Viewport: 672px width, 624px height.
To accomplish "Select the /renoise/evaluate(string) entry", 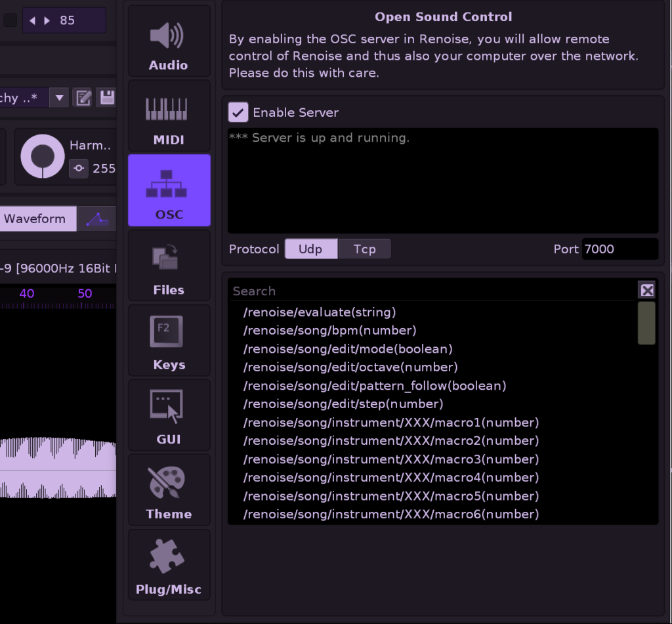I will pos(320,312).
